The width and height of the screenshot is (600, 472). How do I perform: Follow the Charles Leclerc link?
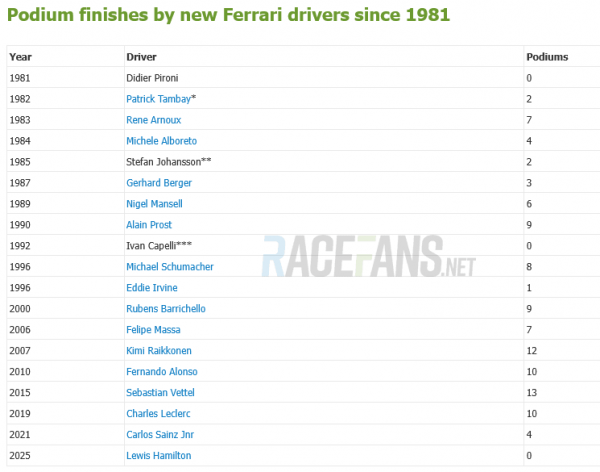click(159, 414)
